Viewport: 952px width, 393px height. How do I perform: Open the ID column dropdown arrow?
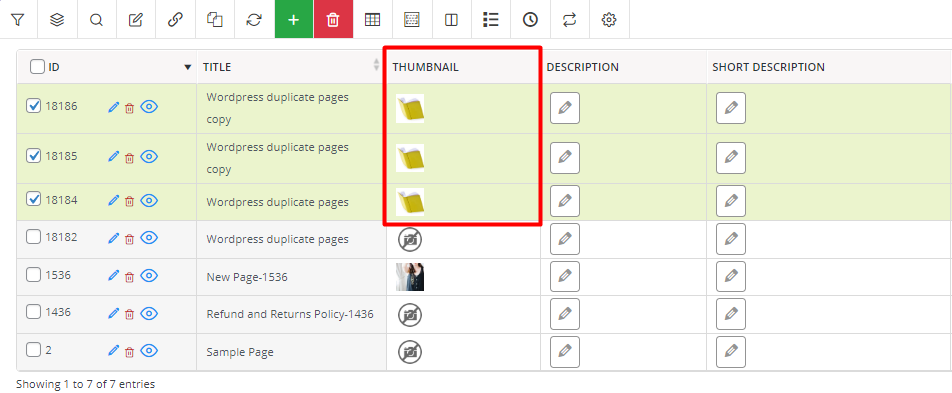pyautogui.click(x=188, y=67)
